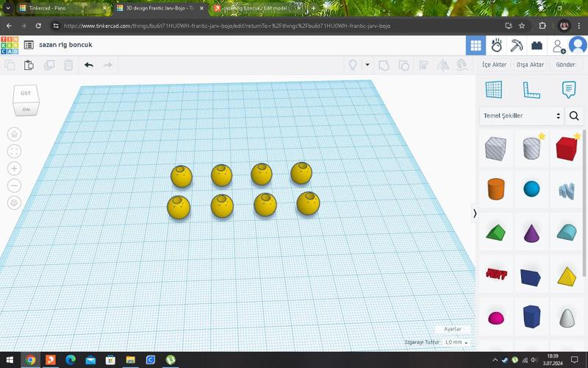The width and height of the screenshot is (588, 368).
Task: Open the Sim Lab hand icon
Action: pyautogui.click(x=496, y=46)
